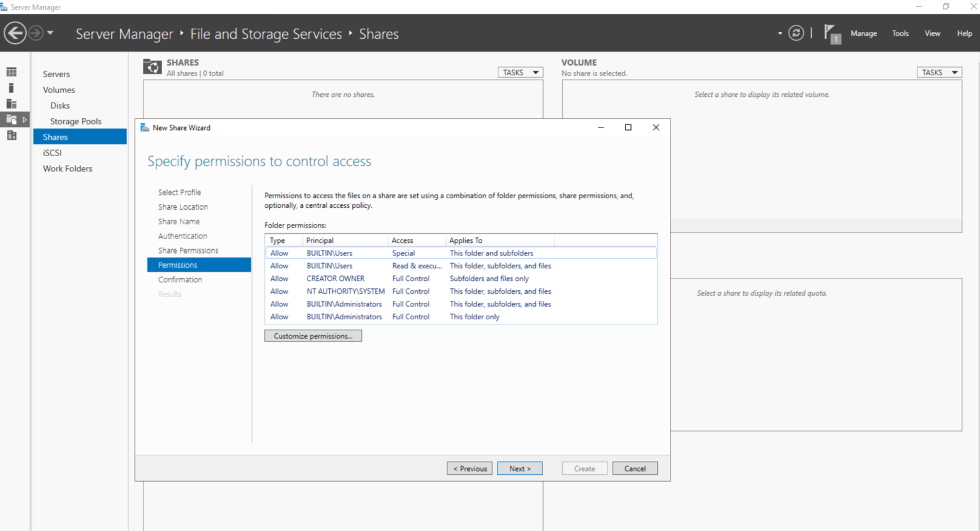Open the Tools menu

(900, 33)
